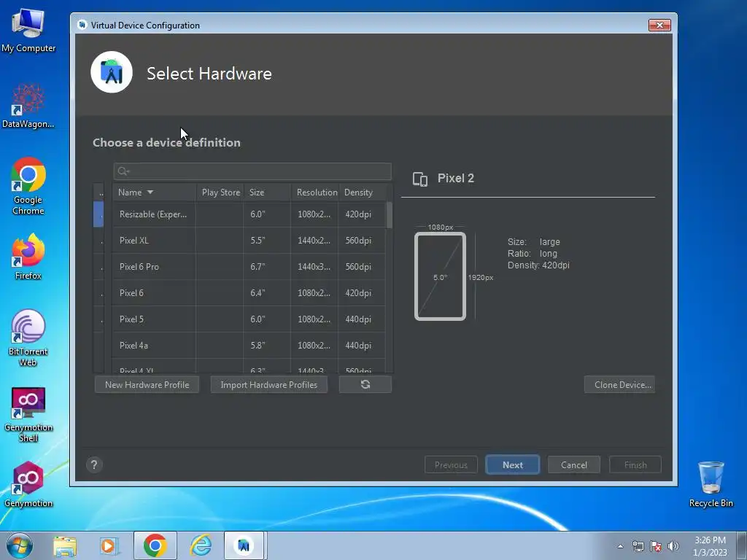Sort by the Size column header
This screenshot has height=560, width=747.
pyautogui.click(x=267, y=192)
